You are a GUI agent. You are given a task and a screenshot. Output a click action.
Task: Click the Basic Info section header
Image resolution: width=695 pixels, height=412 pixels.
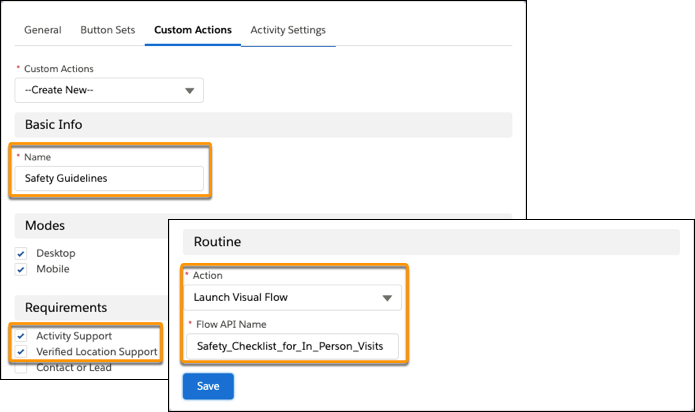pyautogui.click(x=263, y=124)
